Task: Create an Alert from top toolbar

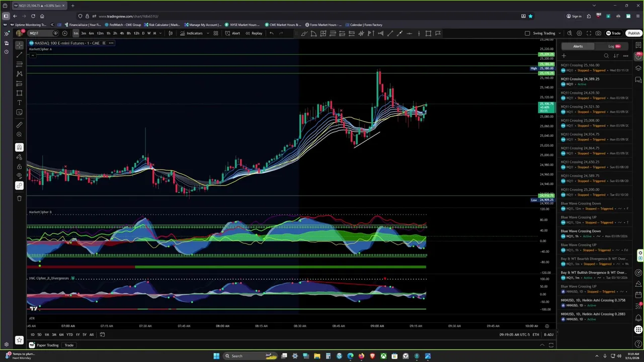Action: click(232, 33)
